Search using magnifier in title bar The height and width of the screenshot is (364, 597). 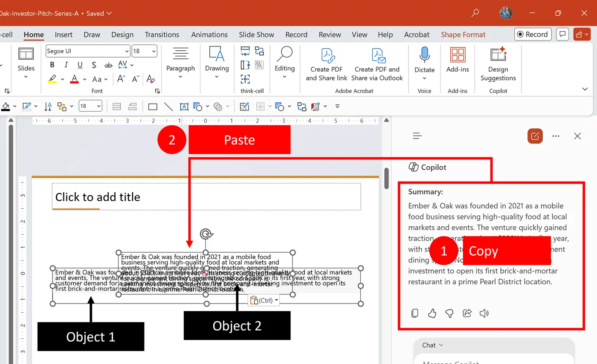coord(475,13)
